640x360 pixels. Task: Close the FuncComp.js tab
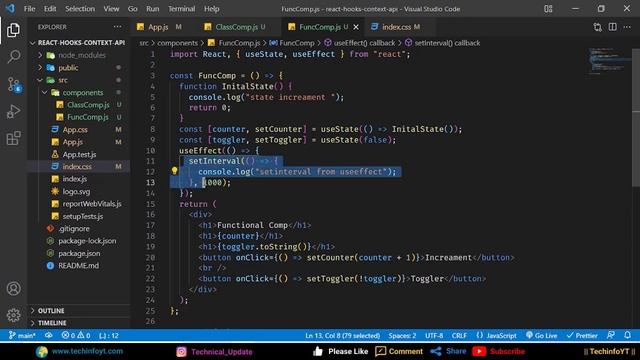(356, 27)
